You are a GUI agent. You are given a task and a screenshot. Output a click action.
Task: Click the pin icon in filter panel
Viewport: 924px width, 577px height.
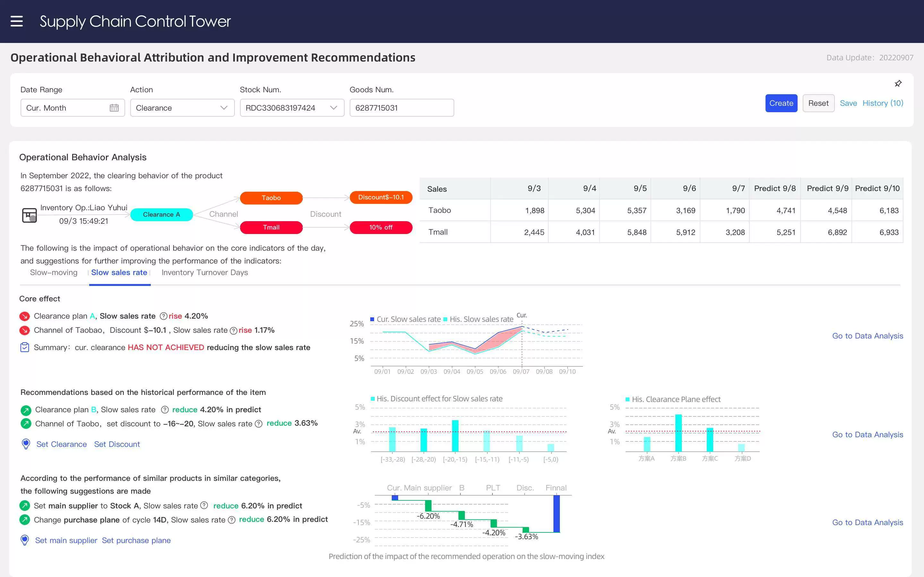(898, 84)
